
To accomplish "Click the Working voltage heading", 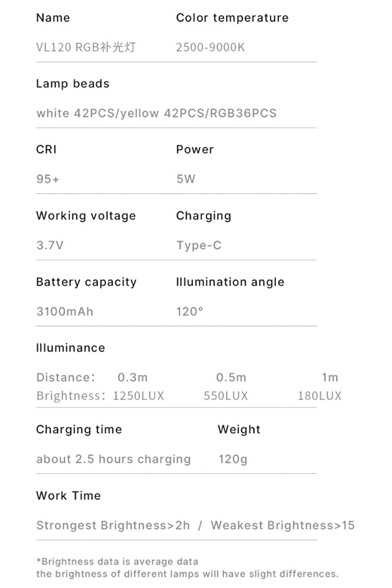I will (86, 216).
